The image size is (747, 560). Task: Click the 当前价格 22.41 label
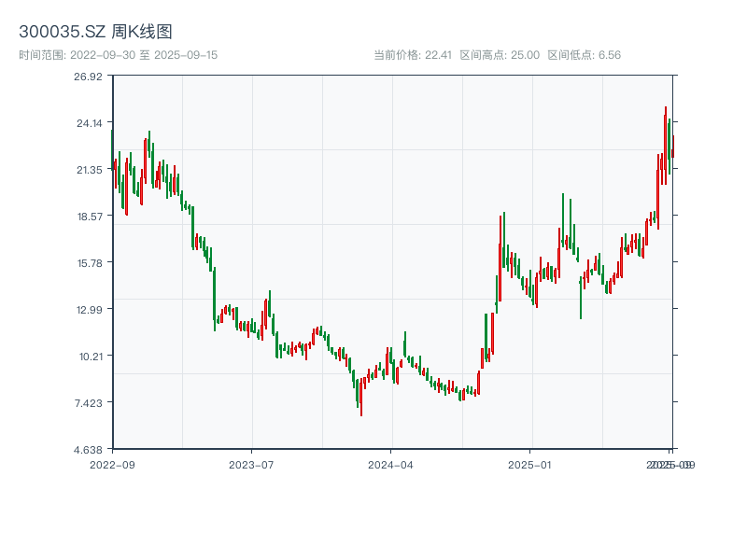tap(413, 55)
